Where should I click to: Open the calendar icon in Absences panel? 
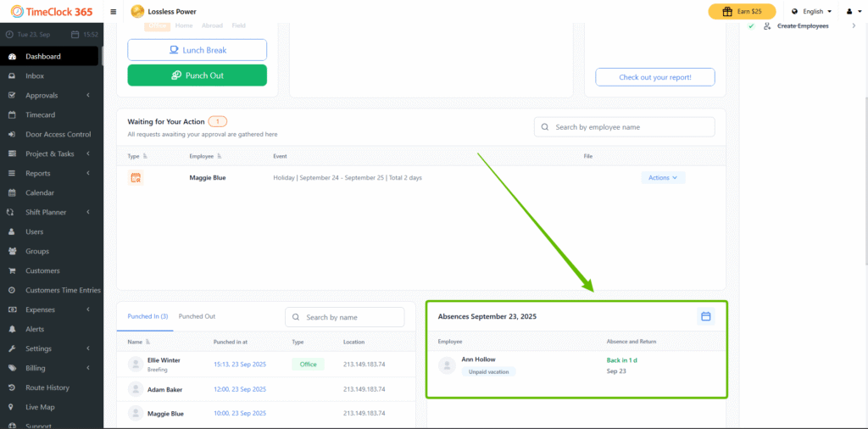coord(705,316)
